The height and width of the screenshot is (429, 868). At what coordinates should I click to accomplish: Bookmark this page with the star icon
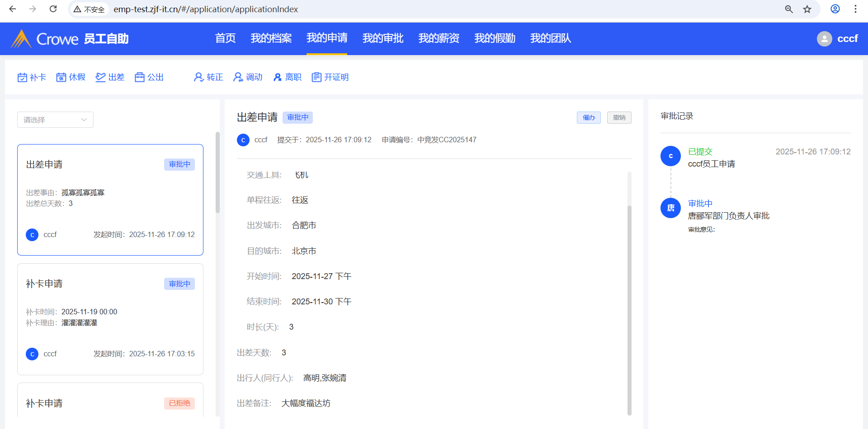(x=807, y=9)
